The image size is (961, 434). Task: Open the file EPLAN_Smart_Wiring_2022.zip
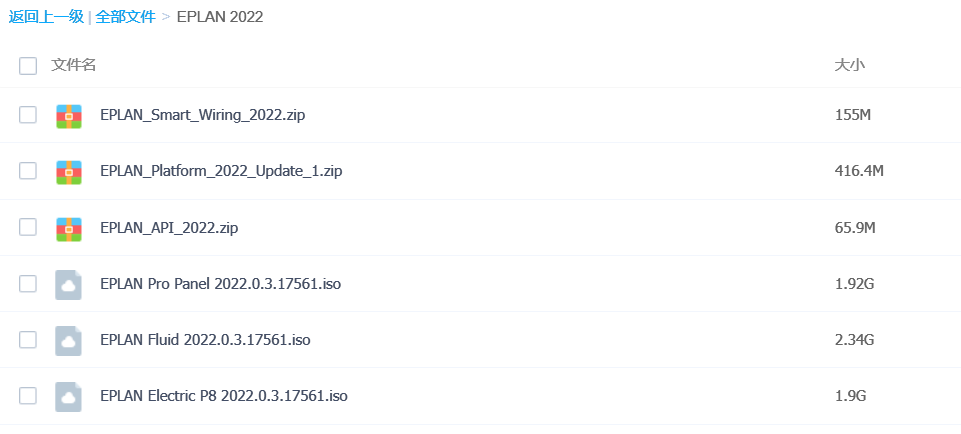pos(202,115)
